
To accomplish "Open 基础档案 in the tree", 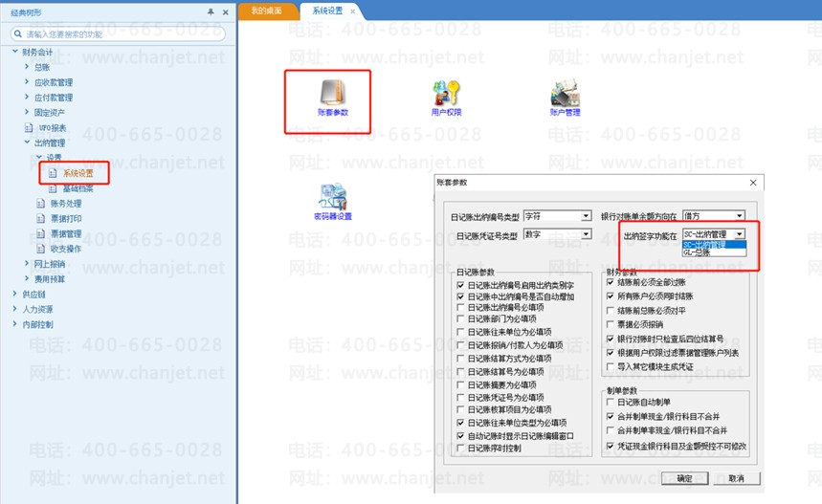I will [78, 188].
